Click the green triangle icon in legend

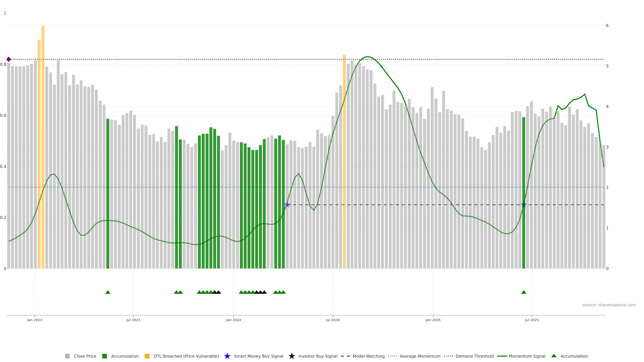pos(554,356)
